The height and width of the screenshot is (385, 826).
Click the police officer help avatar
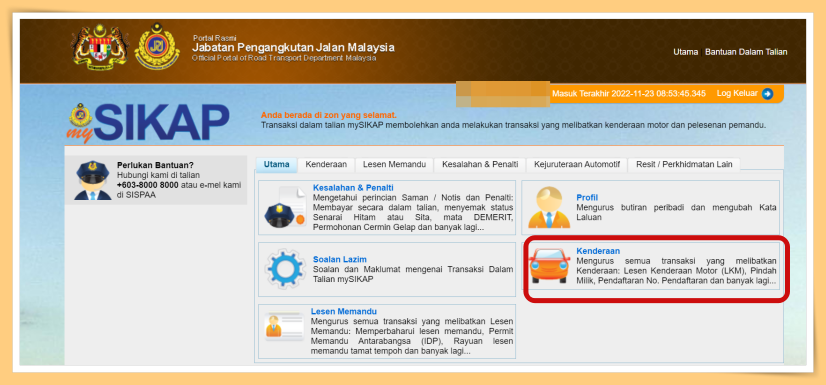coord(93,180)
